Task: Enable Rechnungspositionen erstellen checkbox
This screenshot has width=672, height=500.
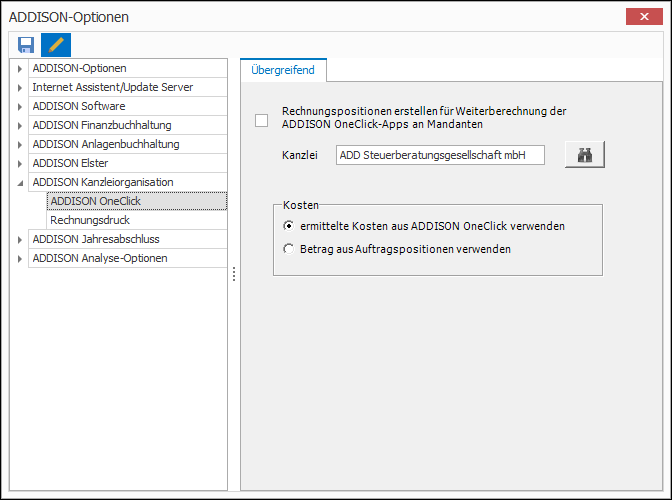Action: tap(261, 120)
